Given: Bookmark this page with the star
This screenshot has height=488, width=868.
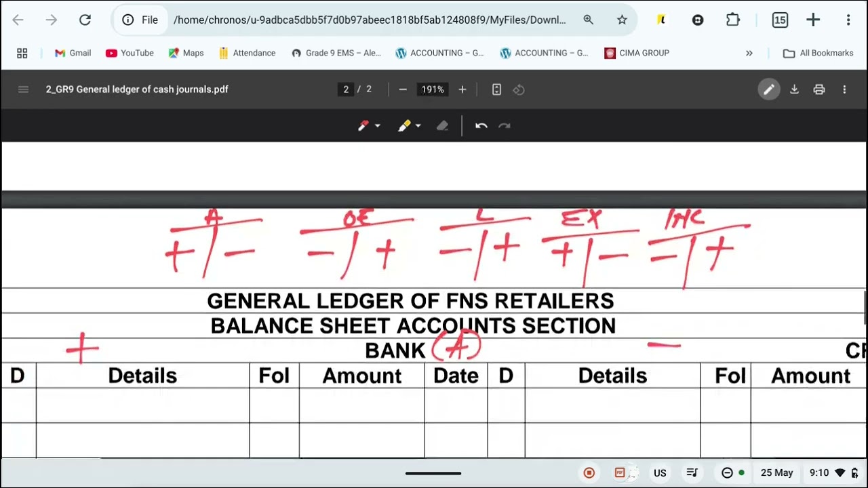Looking at the screenshot, I should coord(622,20).
